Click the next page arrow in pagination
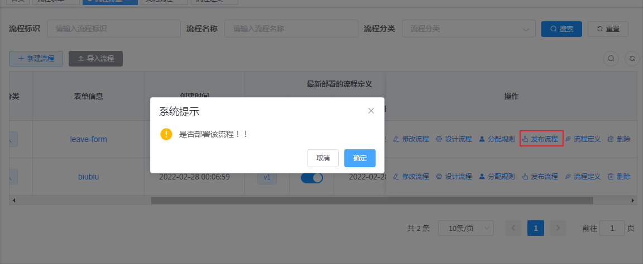644x265 pixels. [x=558, y=228]
